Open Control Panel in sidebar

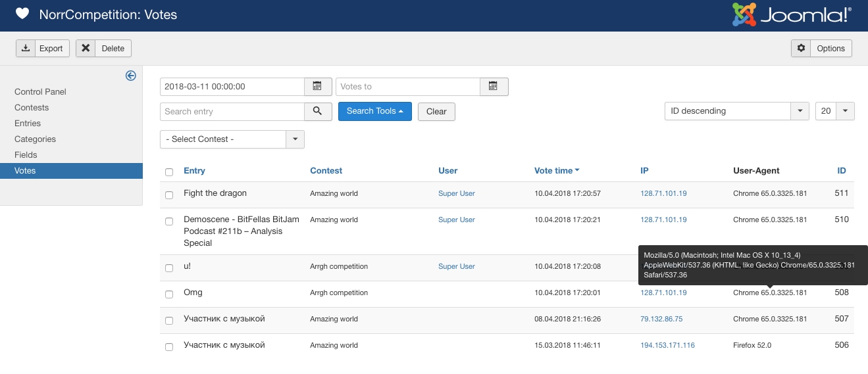coord(40,92)
